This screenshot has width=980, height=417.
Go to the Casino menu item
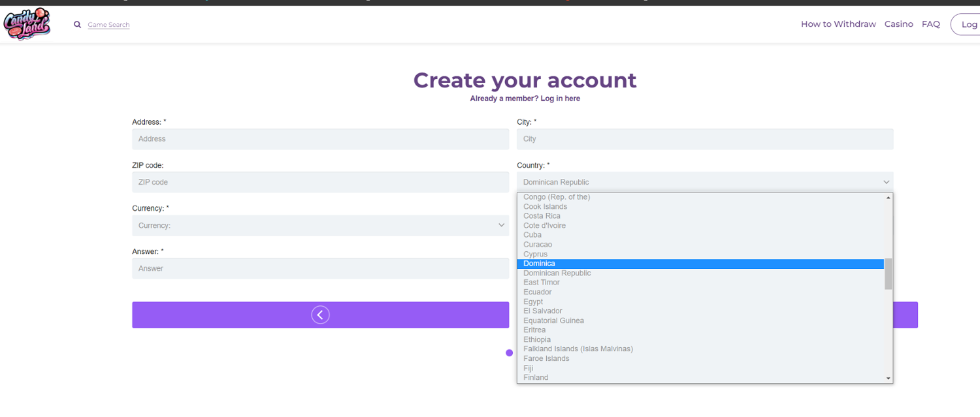(898, 24)
